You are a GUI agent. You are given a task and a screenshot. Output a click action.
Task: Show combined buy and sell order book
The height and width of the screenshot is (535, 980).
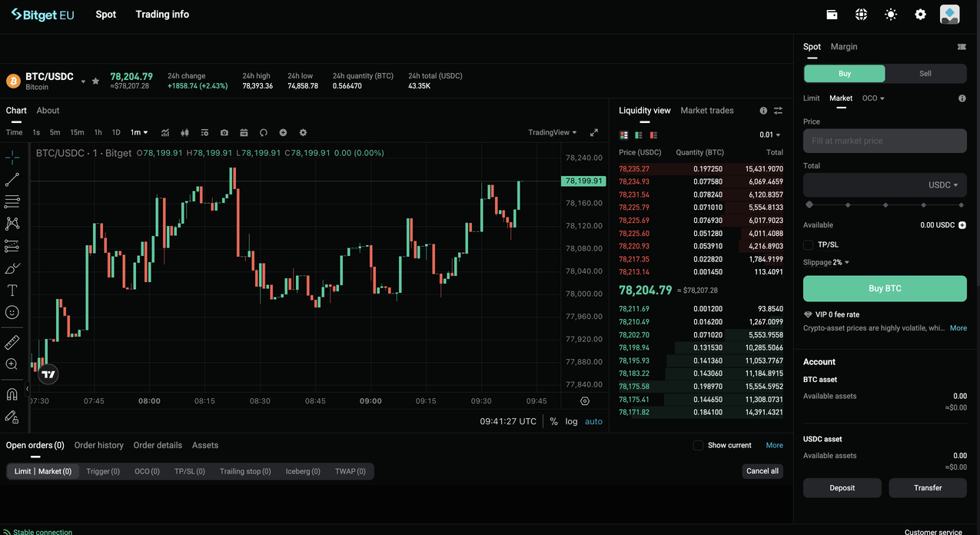pos(624,135)
